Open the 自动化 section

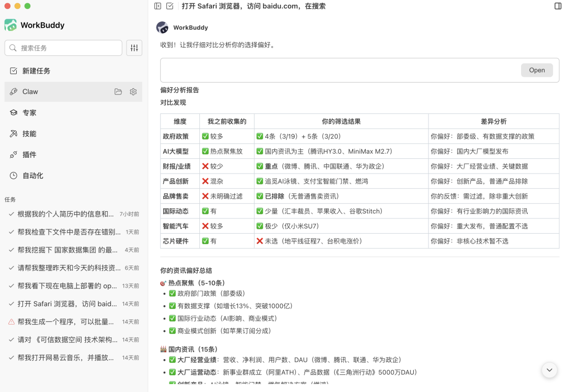(x=32, y=176)
